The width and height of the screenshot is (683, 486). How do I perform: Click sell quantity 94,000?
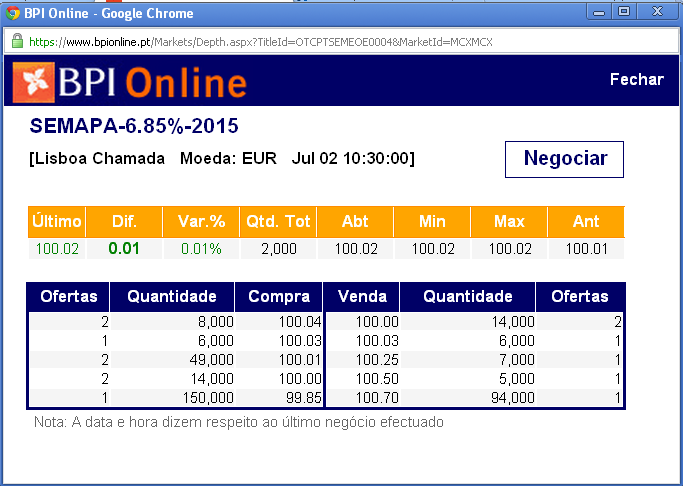513,398
